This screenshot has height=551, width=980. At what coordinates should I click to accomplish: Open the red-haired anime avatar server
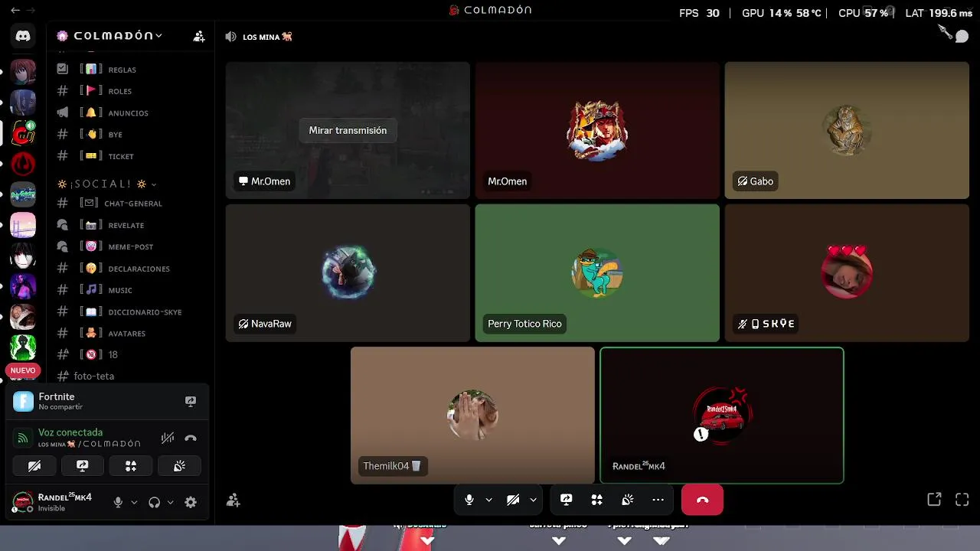click(x=23, y=72)
